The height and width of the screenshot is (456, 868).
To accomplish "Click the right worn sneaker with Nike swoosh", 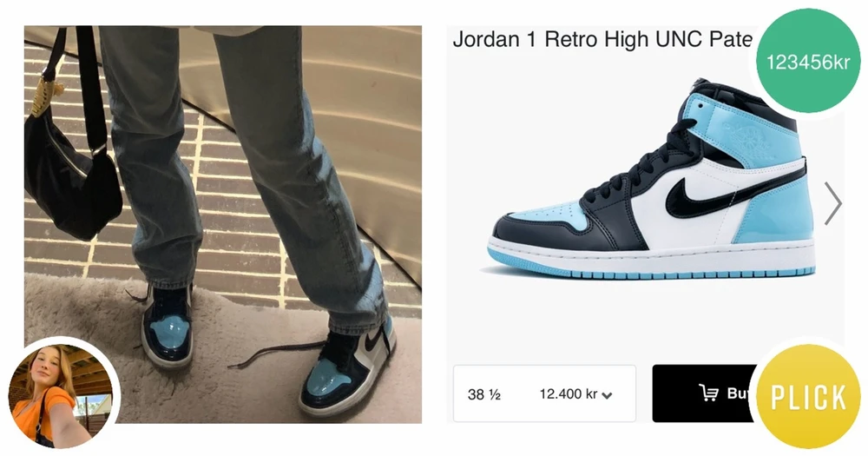I will click(347, 369).
